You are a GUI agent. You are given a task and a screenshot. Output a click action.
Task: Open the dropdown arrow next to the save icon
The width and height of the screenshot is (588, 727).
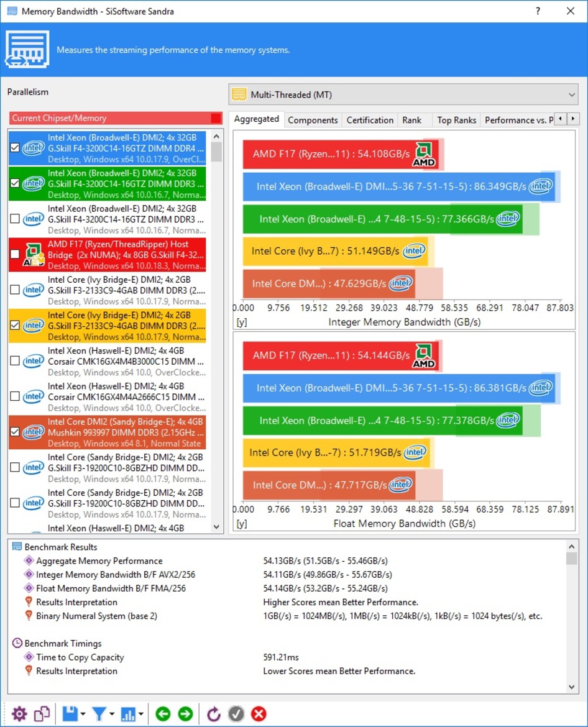click(x=83, y=714)
